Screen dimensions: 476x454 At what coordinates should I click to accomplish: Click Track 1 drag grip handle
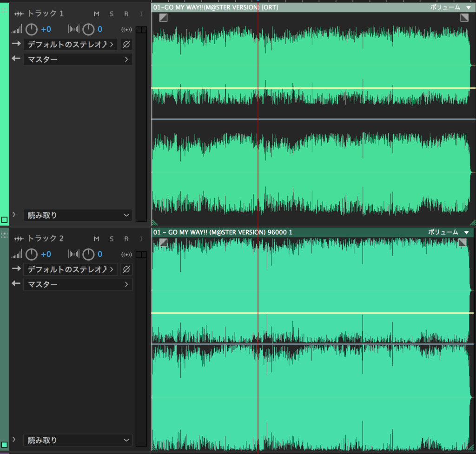pyautogui.click(x=4, y=10)
